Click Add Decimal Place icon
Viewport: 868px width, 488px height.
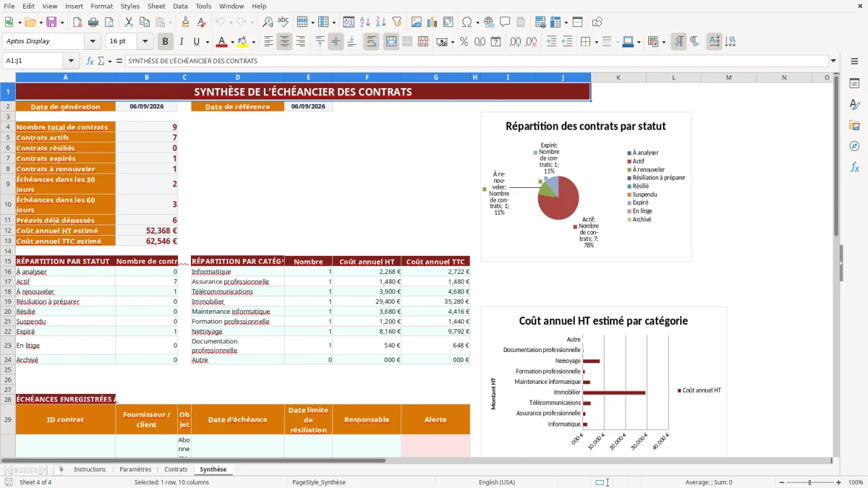(514, 42)
